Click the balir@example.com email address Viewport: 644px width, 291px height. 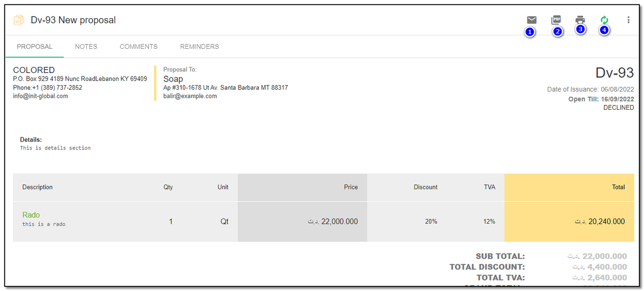click(x=190, y=96)
